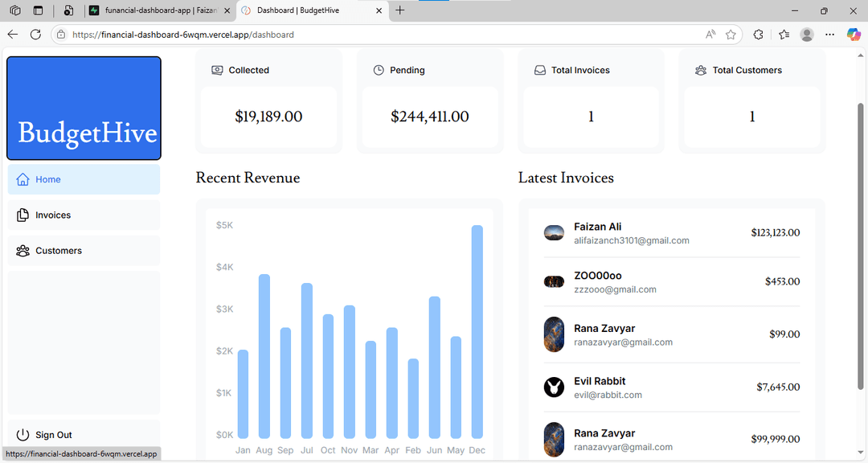The image size is (868, 463).
Task: Click the inbox icon on Total Invoices card
Action: click(x=540, y=71)
